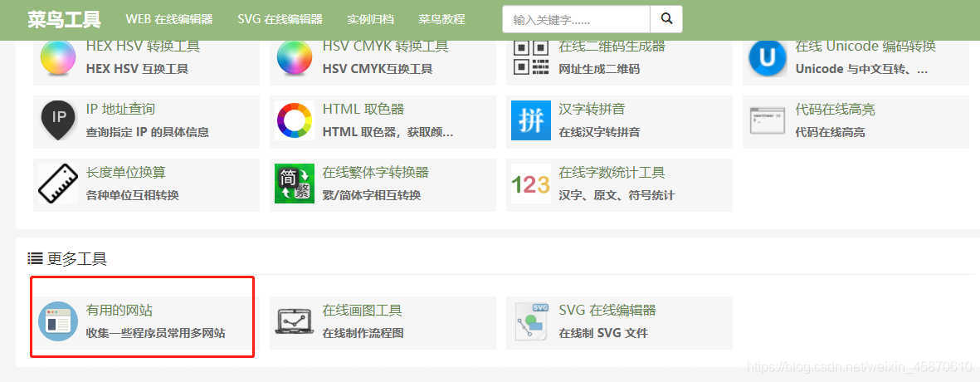This screenshot has width=980, height=382.
Task: Open the HTML 取色器 link
Action: coord(363,110)
